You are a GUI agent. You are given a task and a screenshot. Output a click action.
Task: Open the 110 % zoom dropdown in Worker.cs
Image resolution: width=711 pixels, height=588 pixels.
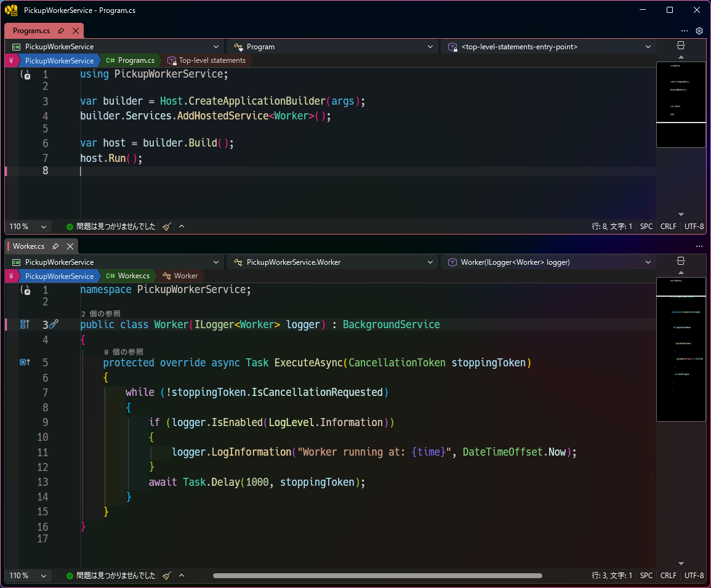point(28,576)
